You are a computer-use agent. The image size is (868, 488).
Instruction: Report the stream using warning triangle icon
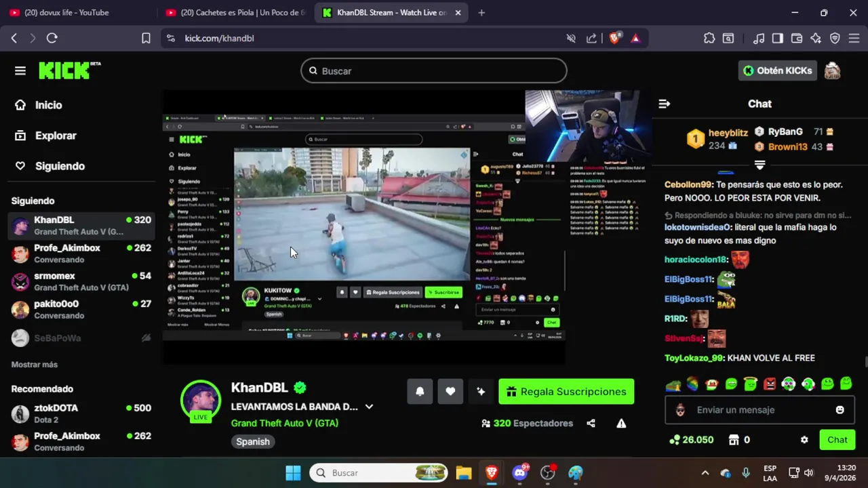(x=621, y=423)
